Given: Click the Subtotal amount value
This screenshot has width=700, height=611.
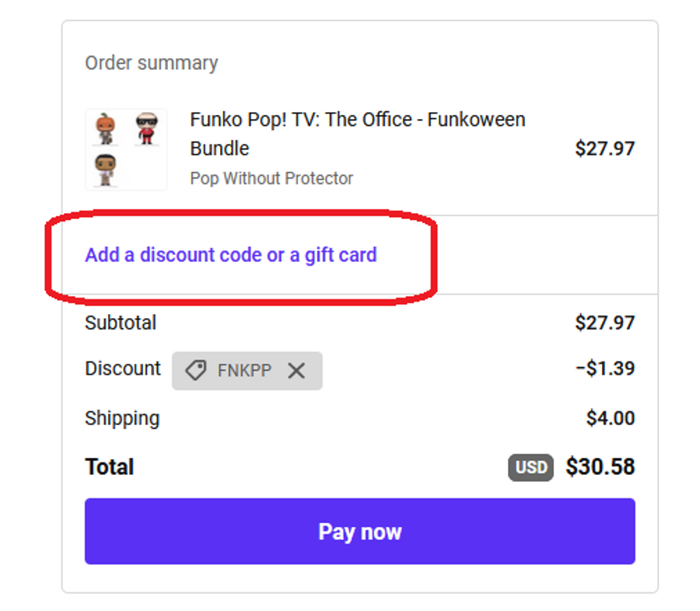Looking at the screenshot, I should click(x=604, y=323).
